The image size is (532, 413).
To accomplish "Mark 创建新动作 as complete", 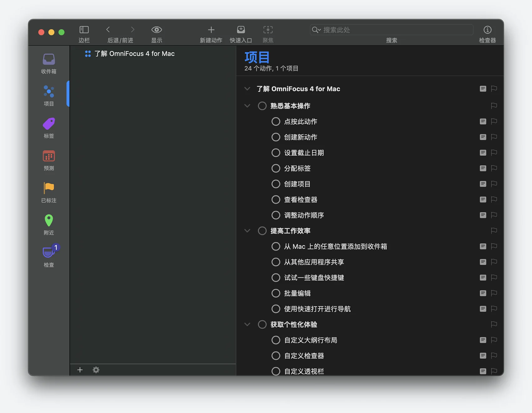I will tap(276, 137).
